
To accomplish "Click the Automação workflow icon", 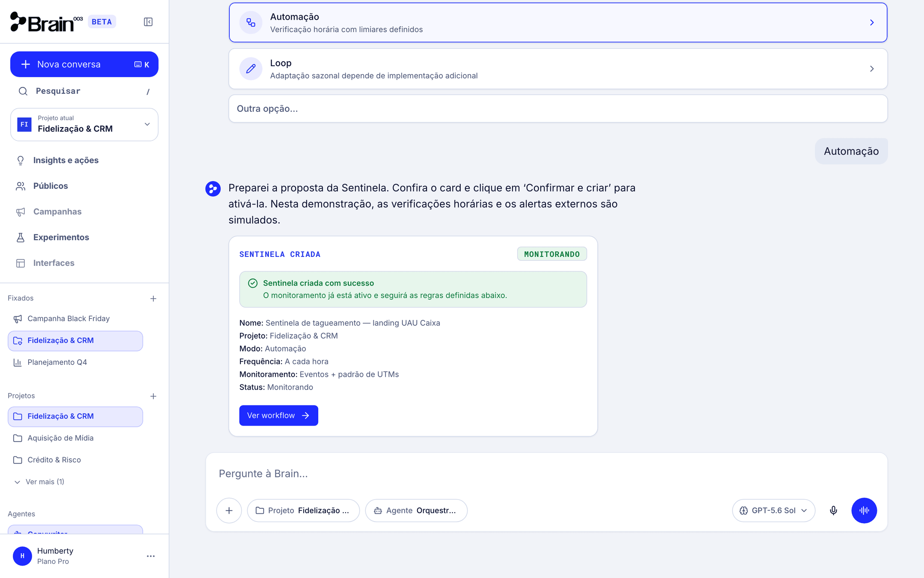I will pyautogui.click(x=251, y=23).
